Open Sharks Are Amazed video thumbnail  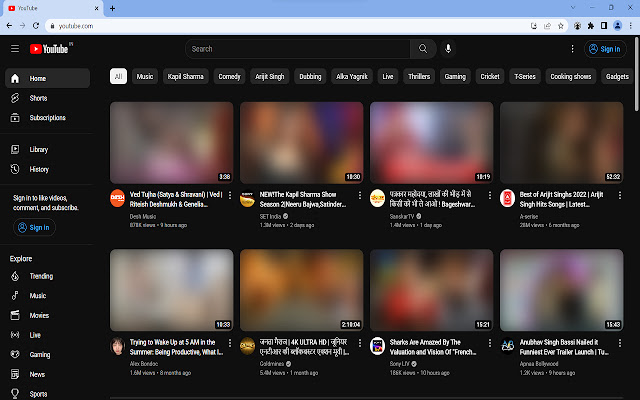click(431, 290)
